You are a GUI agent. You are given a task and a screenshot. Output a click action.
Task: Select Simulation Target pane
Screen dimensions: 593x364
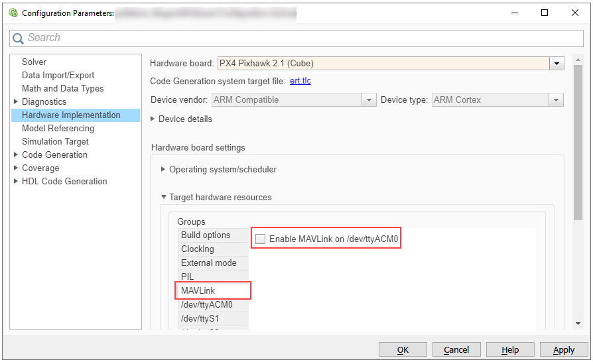pyautogui.click(x=55, y=141)
